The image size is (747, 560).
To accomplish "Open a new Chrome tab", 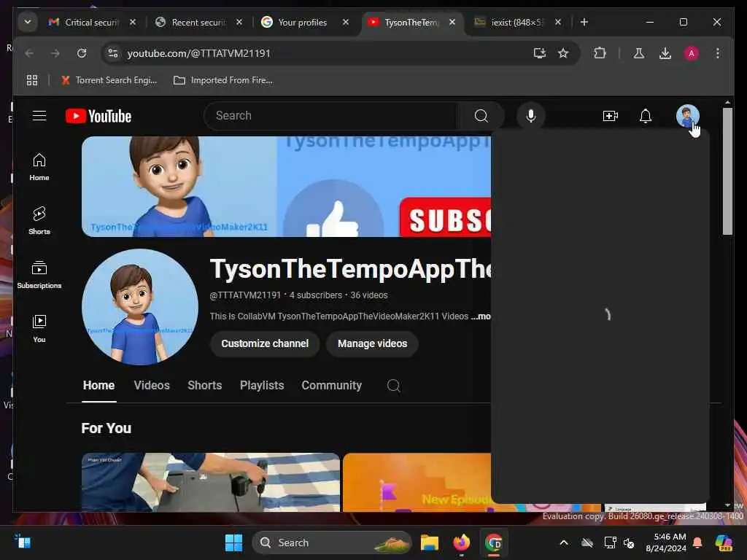I will 584,23.
